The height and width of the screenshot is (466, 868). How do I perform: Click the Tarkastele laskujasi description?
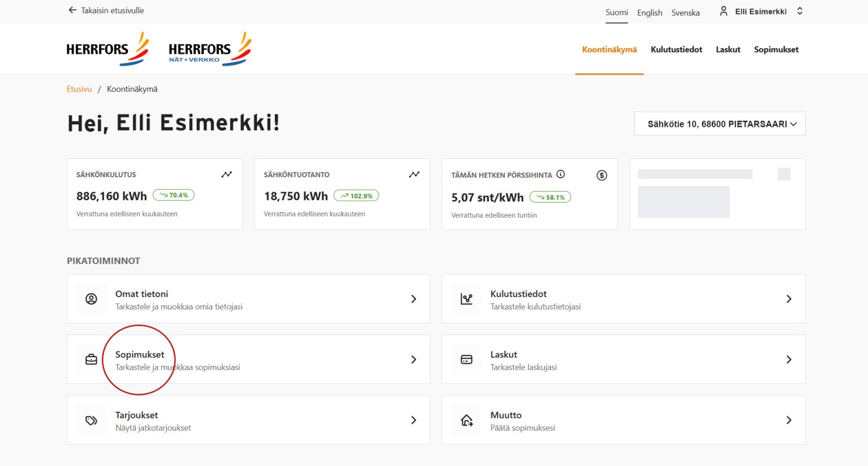pyautogui.click(x=523, y=367)
